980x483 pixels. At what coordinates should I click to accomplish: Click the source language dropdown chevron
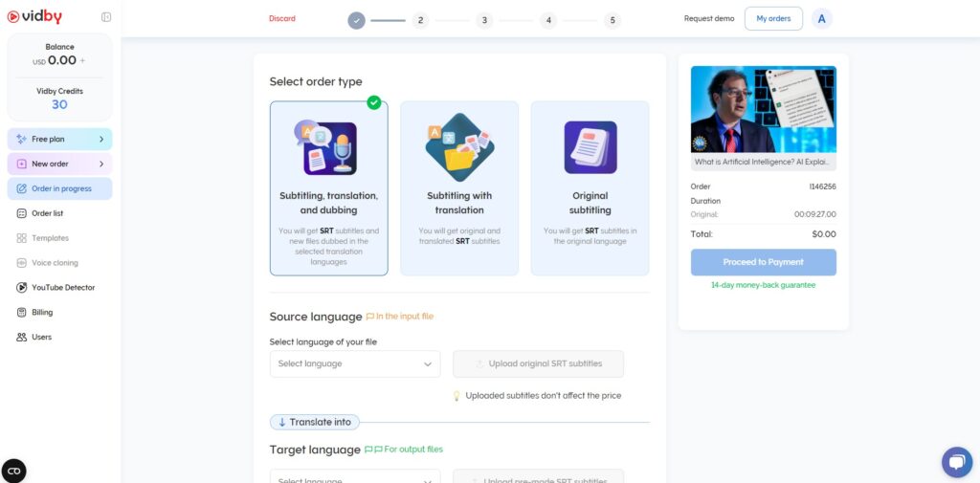(x=428, y=364)
